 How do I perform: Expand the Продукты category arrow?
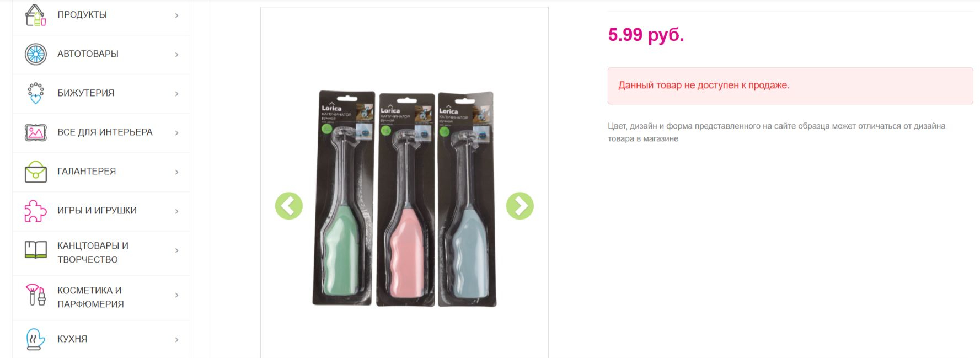pos(176,15)
